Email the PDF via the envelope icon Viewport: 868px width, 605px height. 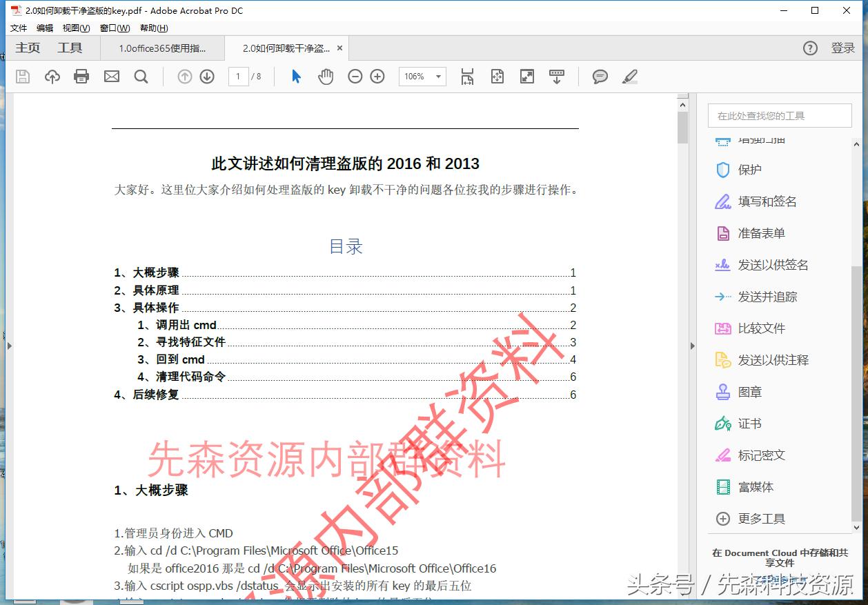click(x=112, y=77)
